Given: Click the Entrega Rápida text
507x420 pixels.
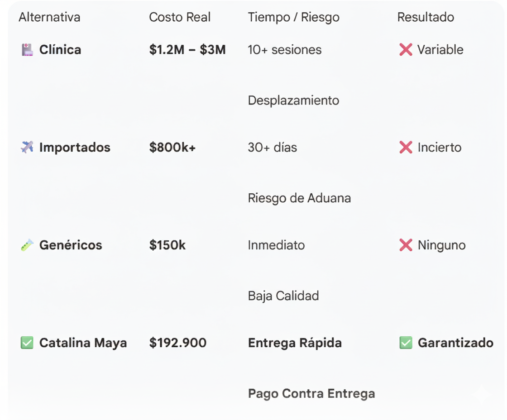Looking at the screenshot, I should [295, 343].
